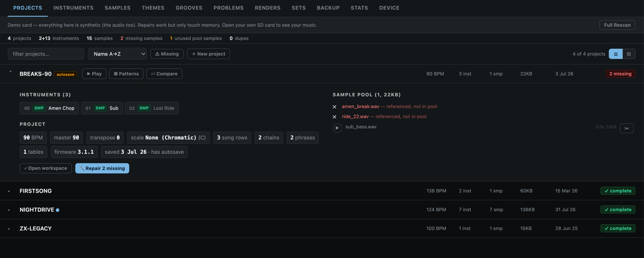Open the Projects tab
The width and height of the screenshot is (644, 258).
coord(28,8)
